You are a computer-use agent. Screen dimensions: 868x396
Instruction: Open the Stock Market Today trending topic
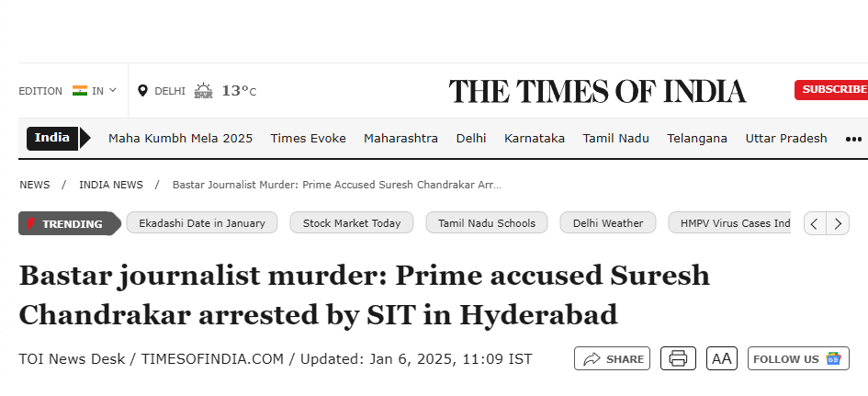[x=352, y=223]
